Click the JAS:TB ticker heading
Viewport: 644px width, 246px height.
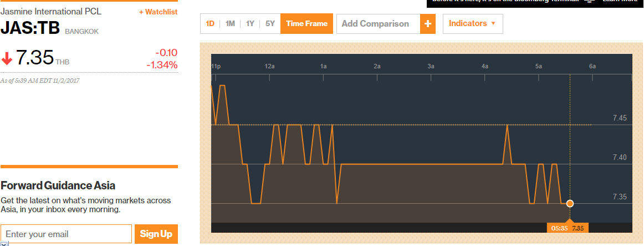click(x=30, y=28)
